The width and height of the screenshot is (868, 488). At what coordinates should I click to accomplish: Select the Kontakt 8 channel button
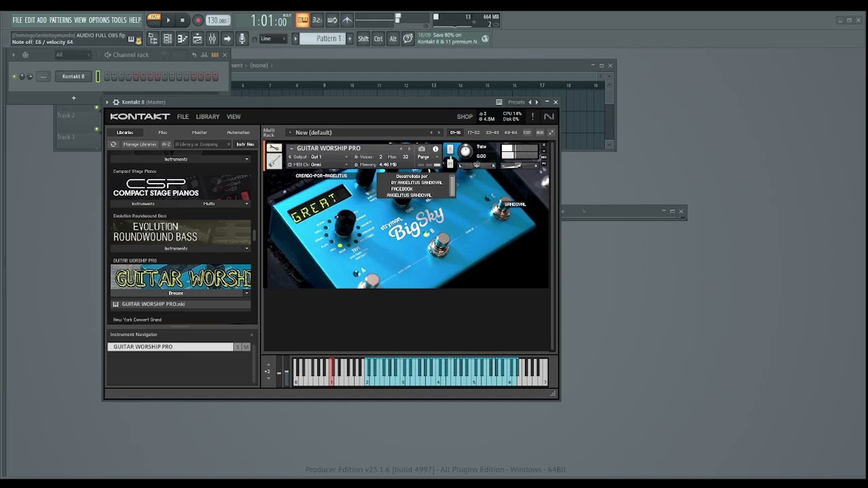(x=73, y=76)
